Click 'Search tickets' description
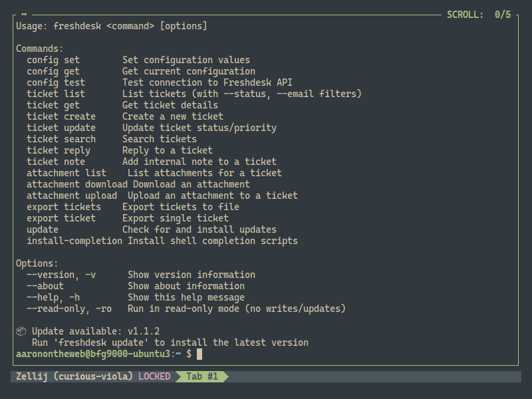532x399 pixels. point(160,139)
